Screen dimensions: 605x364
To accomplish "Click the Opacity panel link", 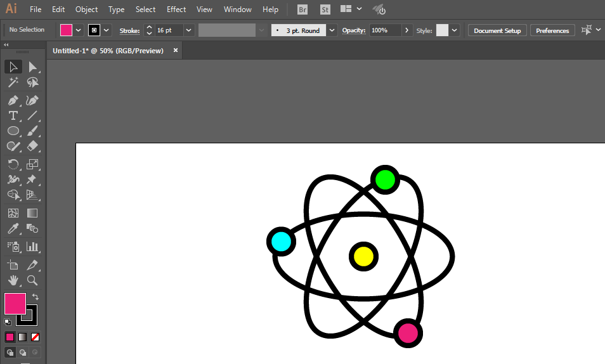I will [354, 30].
